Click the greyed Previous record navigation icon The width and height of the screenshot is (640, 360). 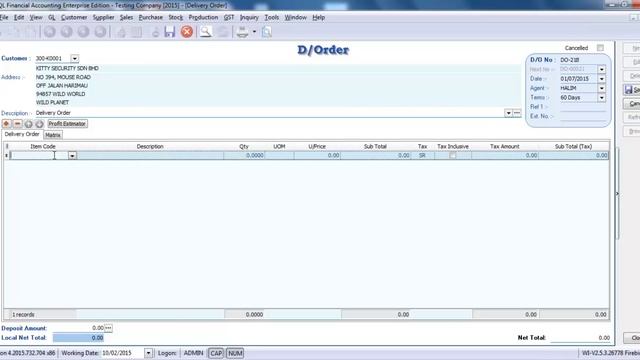click(x=67, y=32)
